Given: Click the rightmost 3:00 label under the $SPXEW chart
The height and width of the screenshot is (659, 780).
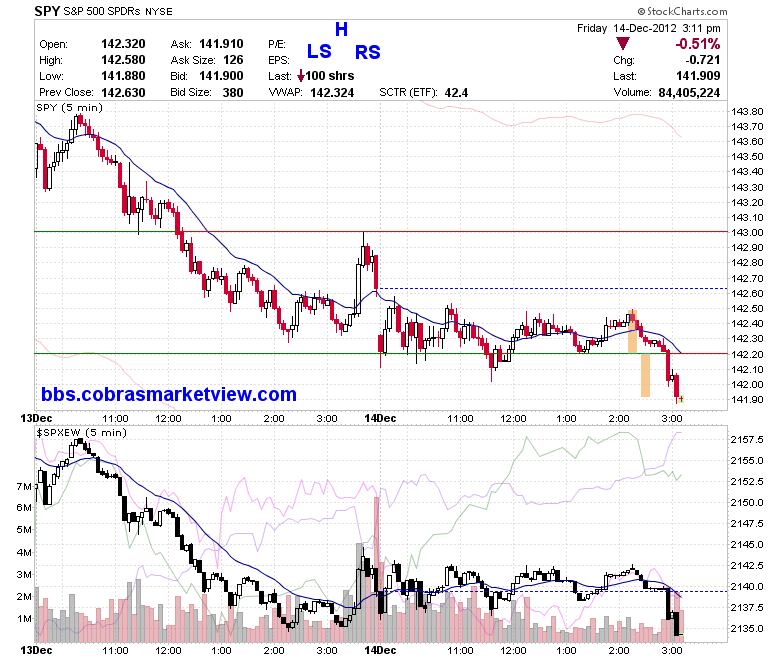Looking at the screenshot, I should 672,651.
